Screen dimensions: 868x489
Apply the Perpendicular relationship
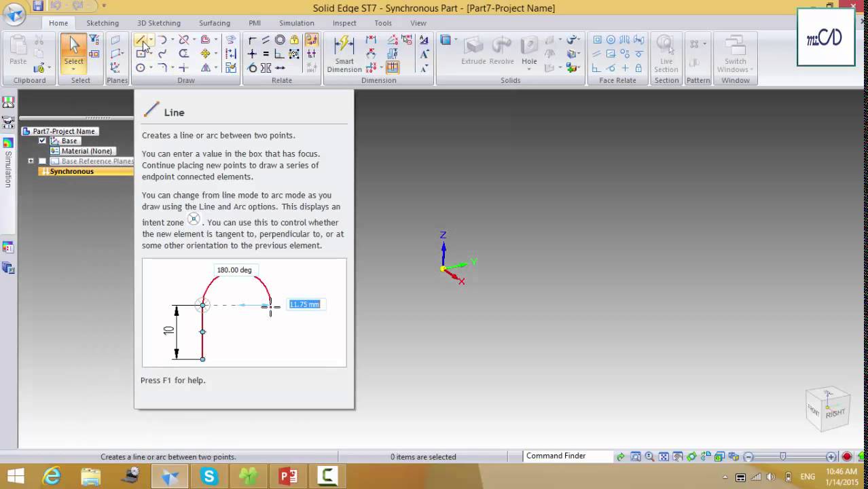[x=280, y=54]
